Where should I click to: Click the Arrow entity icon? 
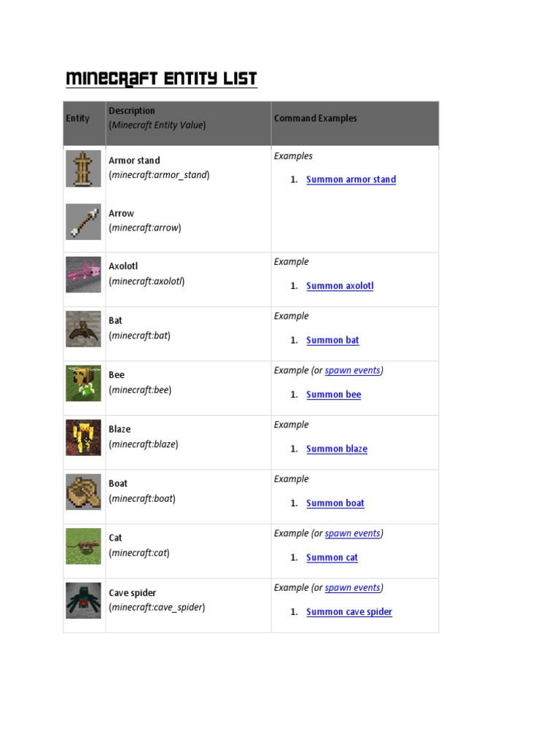[x=83, y=222]
